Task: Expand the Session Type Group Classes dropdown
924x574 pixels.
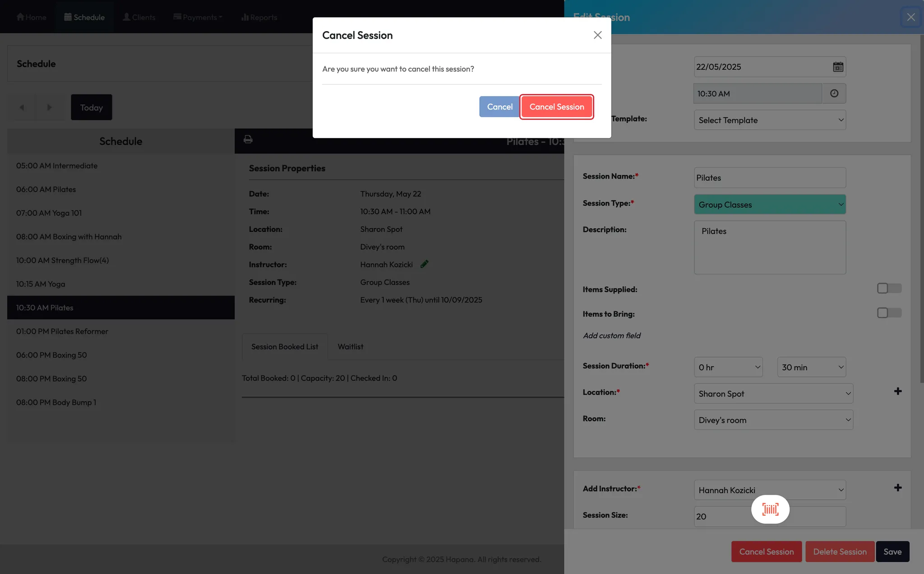Action: point(770,205)
